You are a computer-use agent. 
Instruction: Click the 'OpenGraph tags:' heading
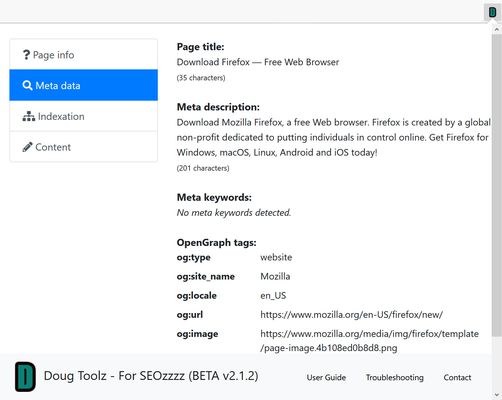coord(216,242)
